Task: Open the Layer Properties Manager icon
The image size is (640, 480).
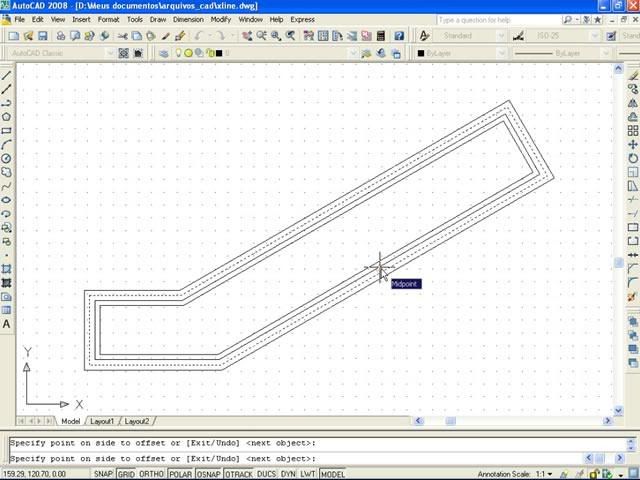Action: [x=164, y=53]
